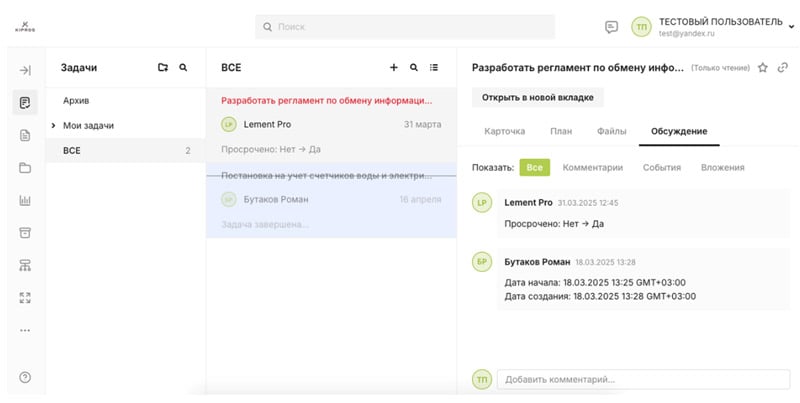Click the Бутаков Роман name in discussion

click(537, 262)
